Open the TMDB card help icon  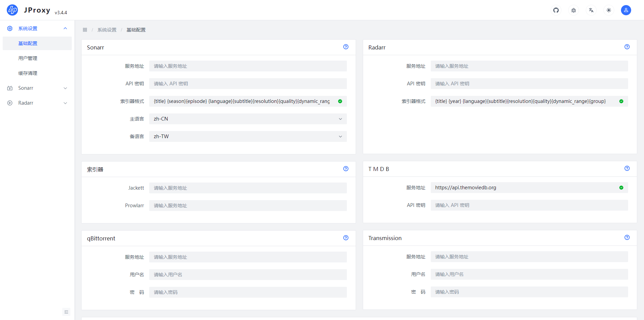(x=627, y=168)
